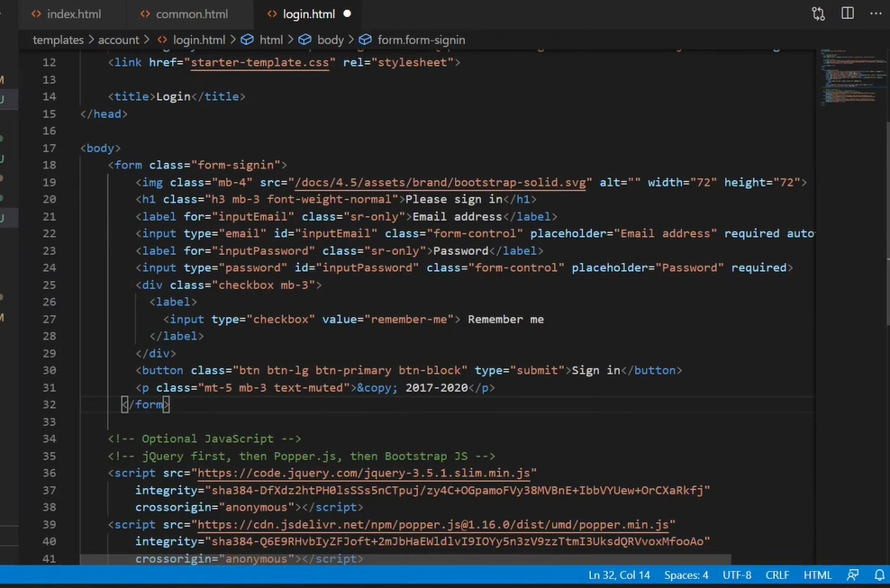
Task: Click the Login title text
Action: [x=173, y=96]
